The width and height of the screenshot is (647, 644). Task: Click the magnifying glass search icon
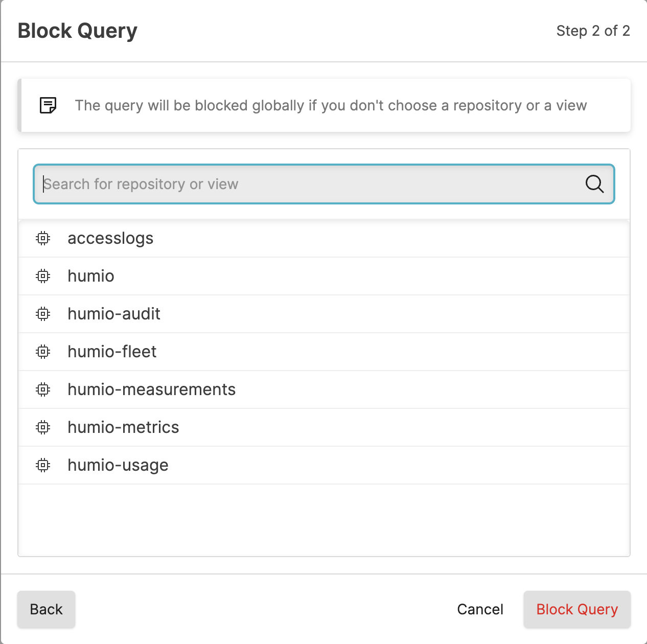pos(594,184)
